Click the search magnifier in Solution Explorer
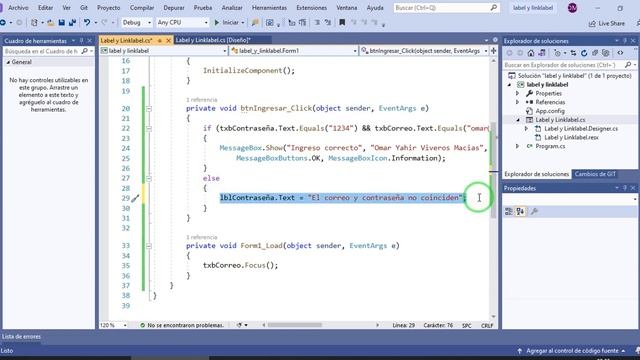 (628, 65)
